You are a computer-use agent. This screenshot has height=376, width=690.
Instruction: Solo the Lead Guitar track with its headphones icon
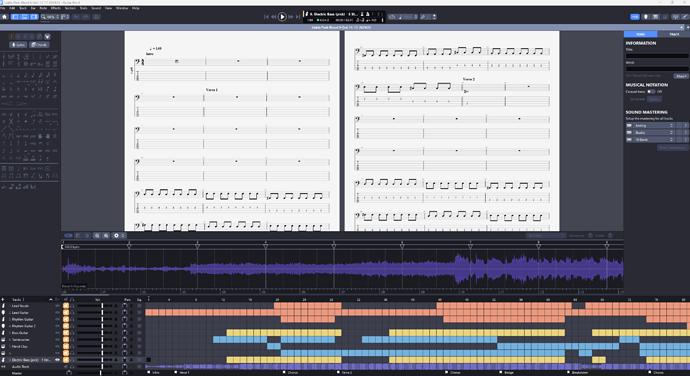coord(72,312)
